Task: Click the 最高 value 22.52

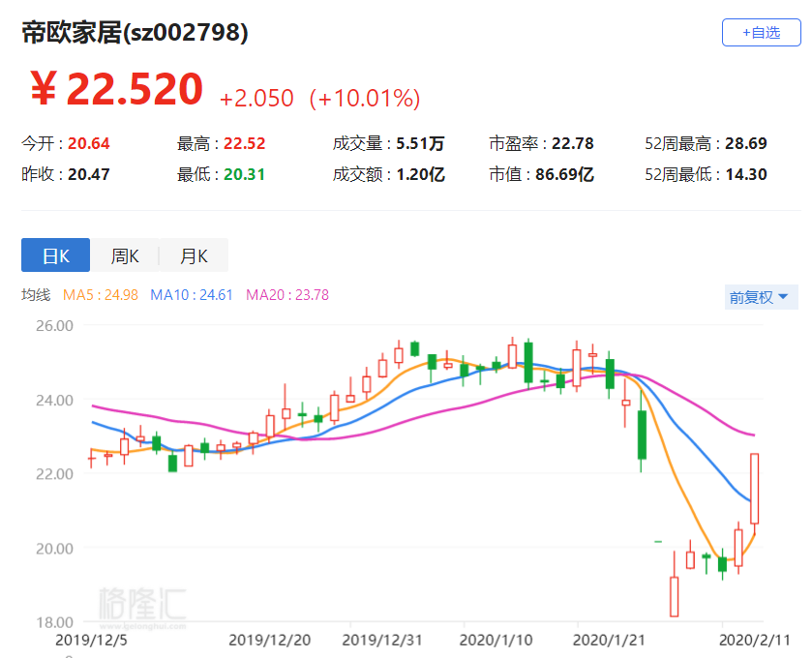Action: pos(245,143)
